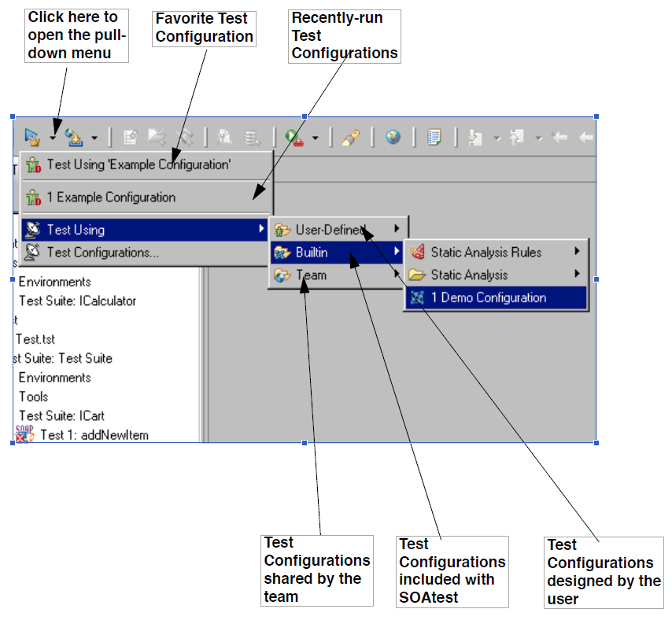
Task: Click the green run with toolbox icon
Action: (294, 138)
